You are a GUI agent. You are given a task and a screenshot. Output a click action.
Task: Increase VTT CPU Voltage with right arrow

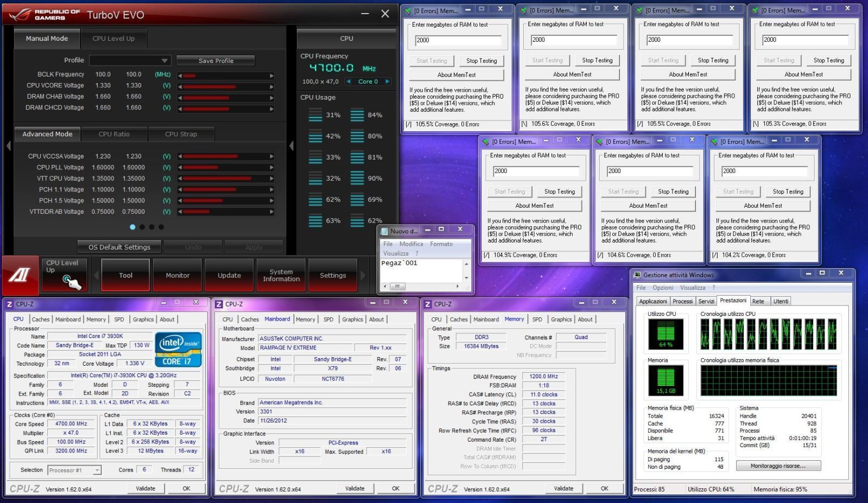(x=271, y=179)
